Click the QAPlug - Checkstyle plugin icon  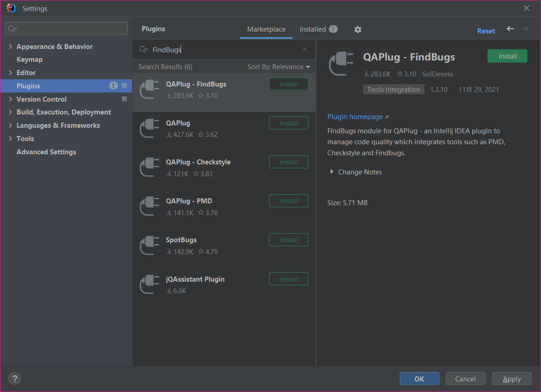coord(149,167)
